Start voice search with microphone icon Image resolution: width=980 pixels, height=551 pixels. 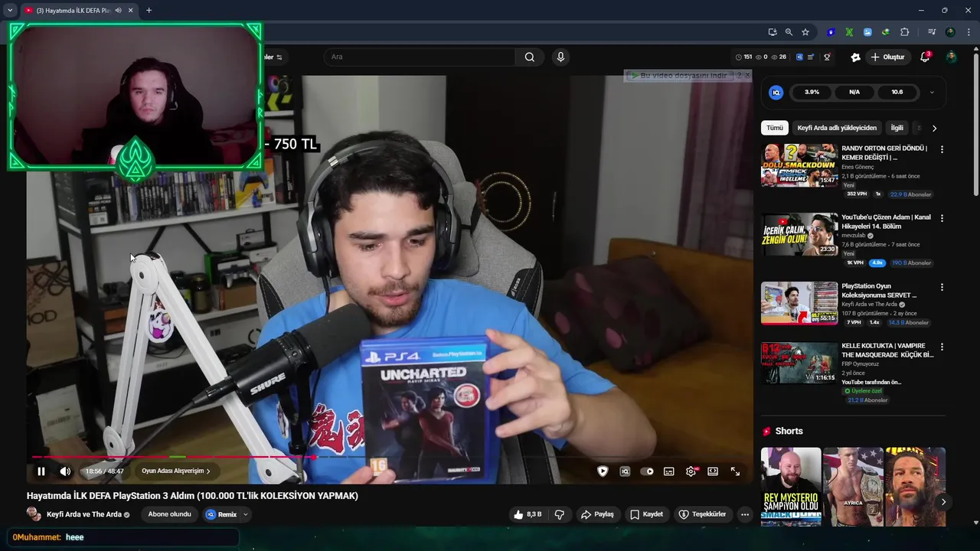click(560, 57)
